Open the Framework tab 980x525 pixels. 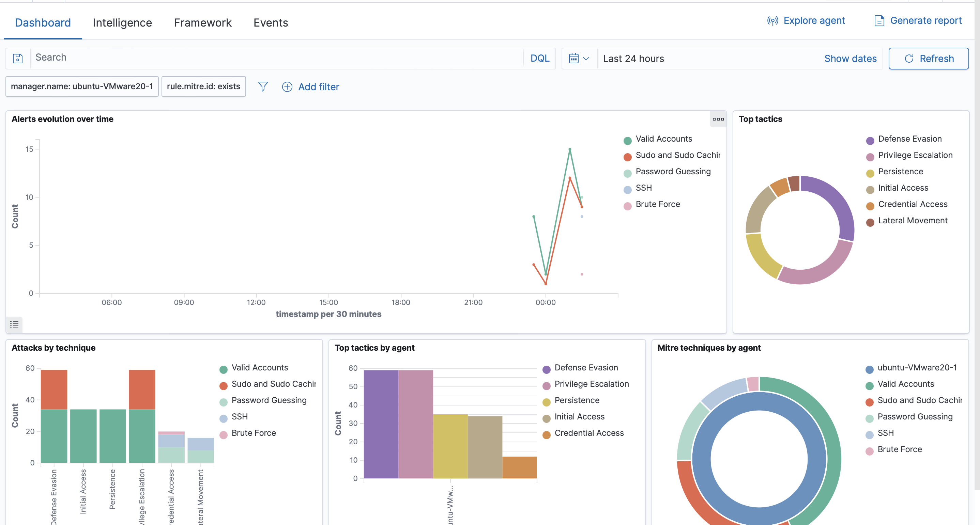coord(202,23)
